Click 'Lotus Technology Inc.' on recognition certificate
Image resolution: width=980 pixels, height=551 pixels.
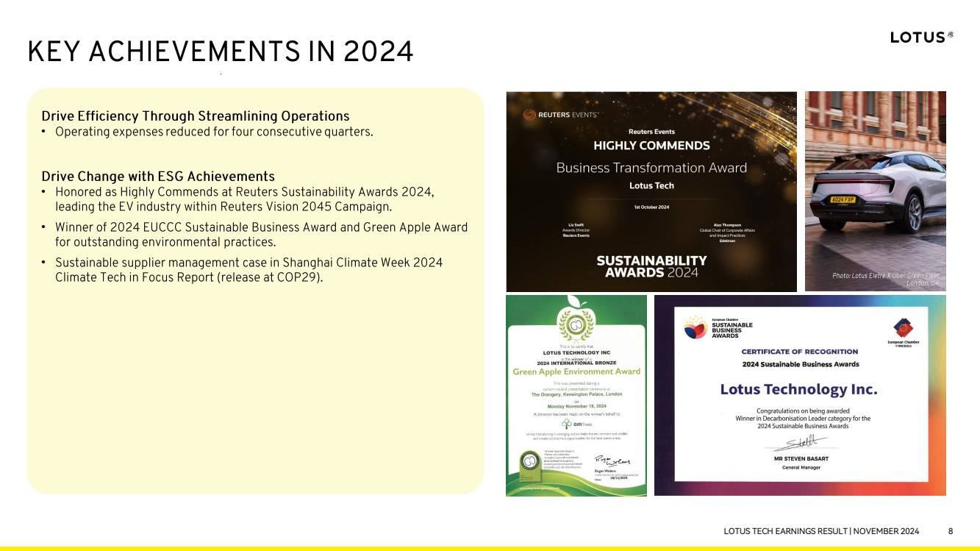[798, 389]
